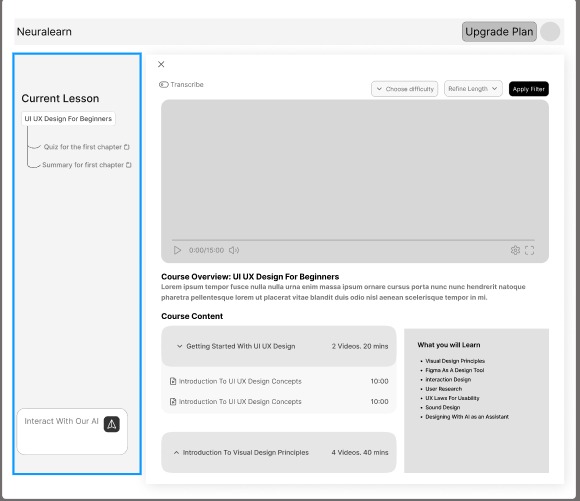Click the document icon of the first lesson row
The width and height of the screenshot is (580, 501).
tap(173, 381)
